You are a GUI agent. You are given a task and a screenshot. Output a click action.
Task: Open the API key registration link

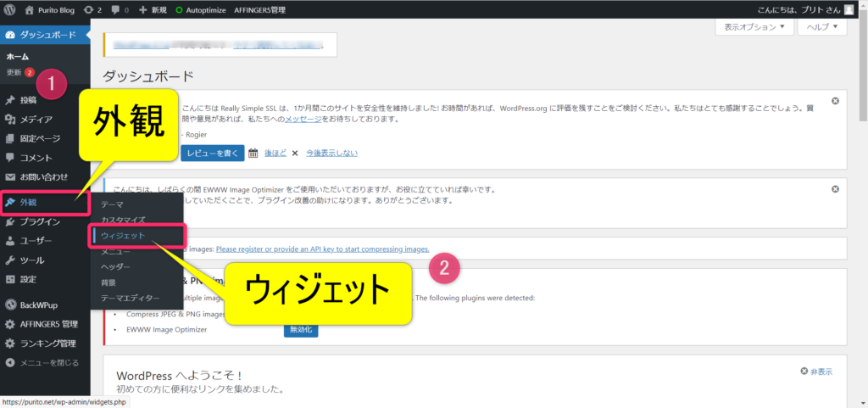(x=322, y=249)
